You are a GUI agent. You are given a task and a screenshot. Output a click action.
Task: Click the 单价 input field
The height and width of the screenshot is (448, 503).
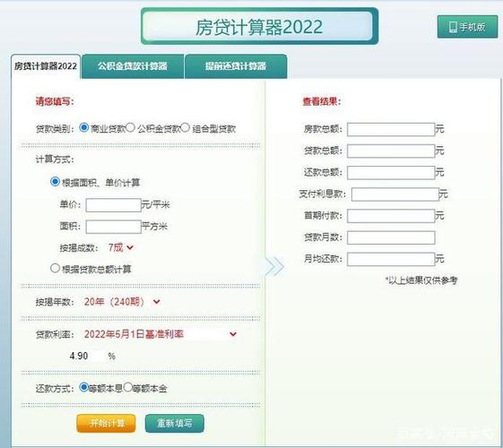[x=113, y=205]
